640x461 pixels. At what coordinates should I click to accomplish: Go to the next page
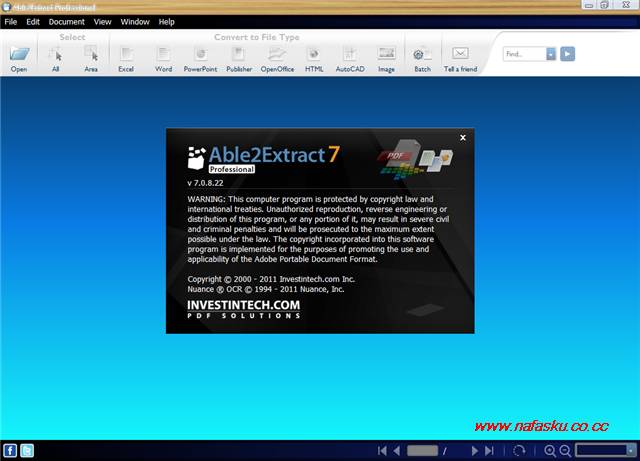pyautogui.click(x=475, y=450)
